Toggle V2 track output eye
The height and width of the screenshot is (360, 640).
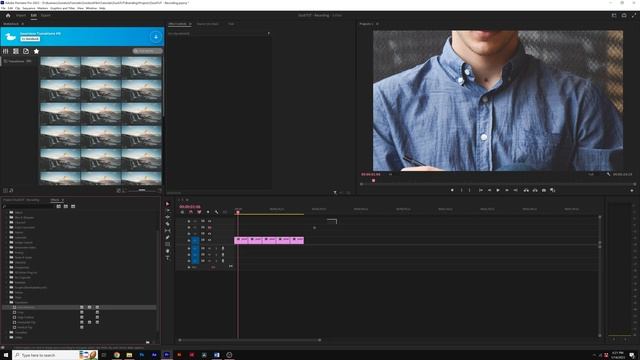209,234
